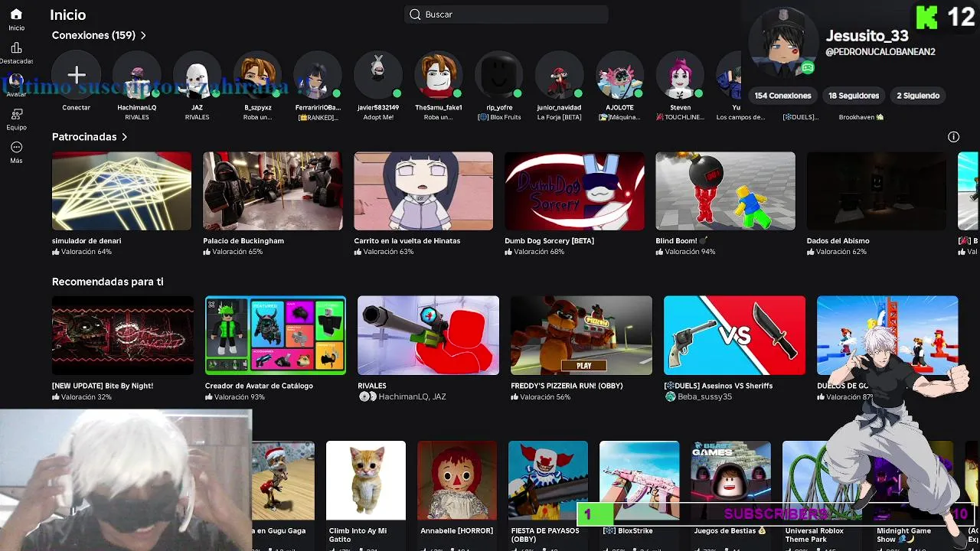Click the Jesusito_33 display name
980x551 pixels.
(x=867, y=36)
